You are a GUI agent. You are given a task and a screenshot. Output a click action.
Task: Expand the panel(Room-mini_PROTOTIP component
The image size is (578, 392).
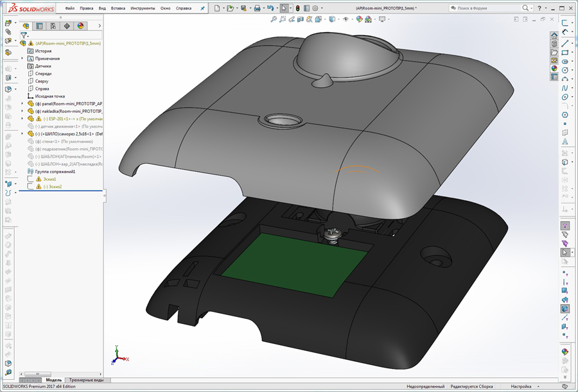coord(22,103)
